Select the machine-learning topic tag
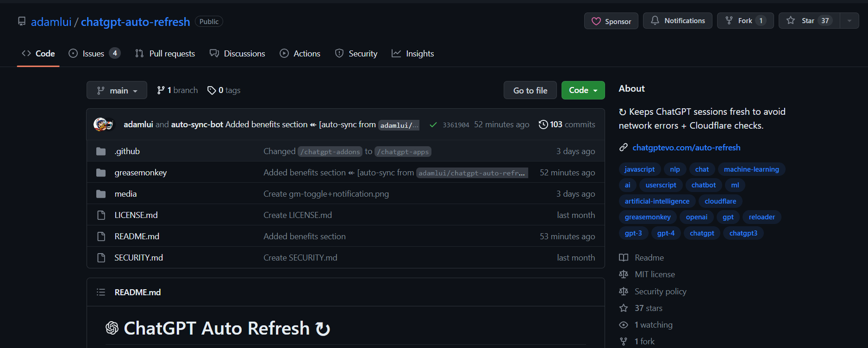Screen dimensions: 868x348 tap(751, 169)
